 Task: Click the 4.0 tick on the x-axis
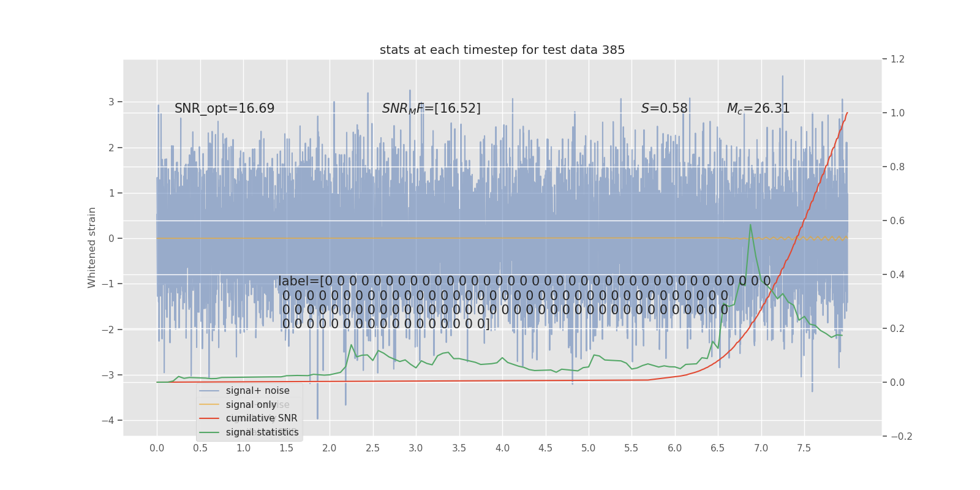(x=502, y=448)
